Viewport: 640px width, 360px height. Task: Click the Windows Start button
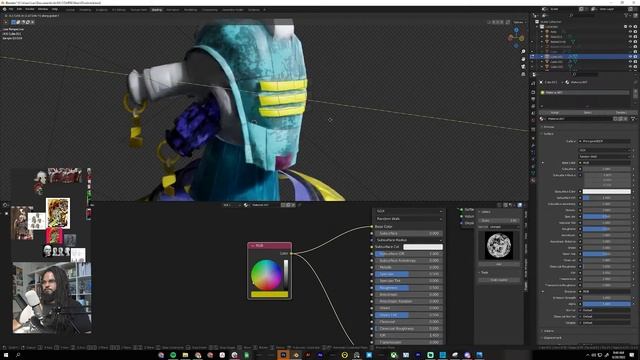(x=5, y=355)
